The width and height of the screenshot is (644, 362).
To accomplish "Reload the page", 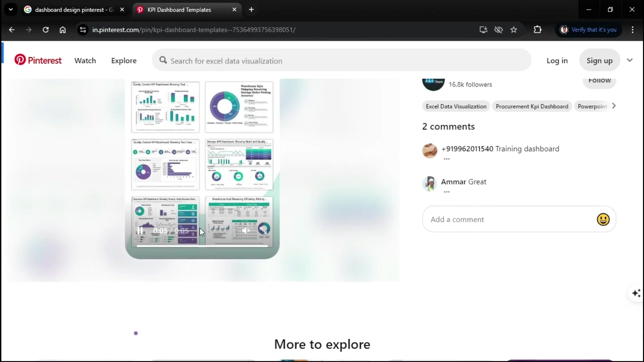I will click(x=46, y=30).
